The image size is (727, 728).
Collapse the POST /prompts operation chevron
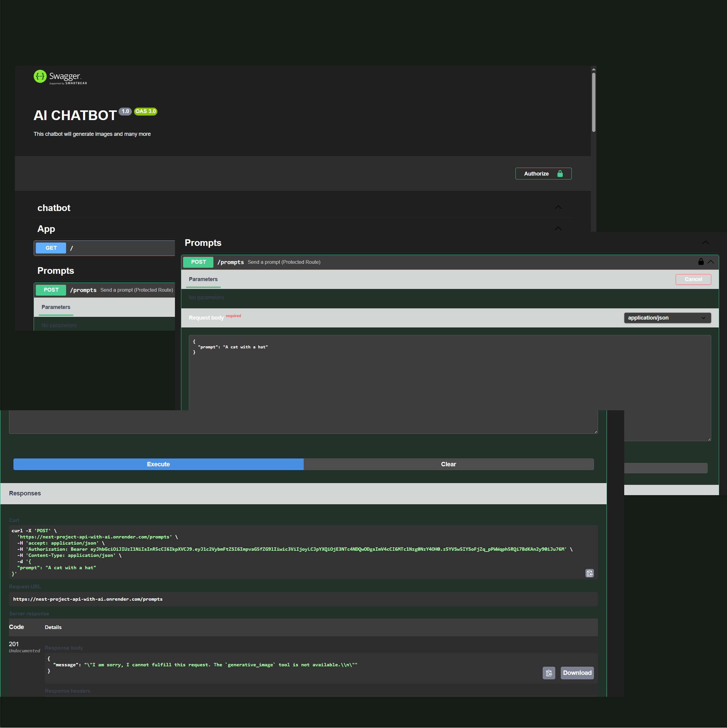711,262
